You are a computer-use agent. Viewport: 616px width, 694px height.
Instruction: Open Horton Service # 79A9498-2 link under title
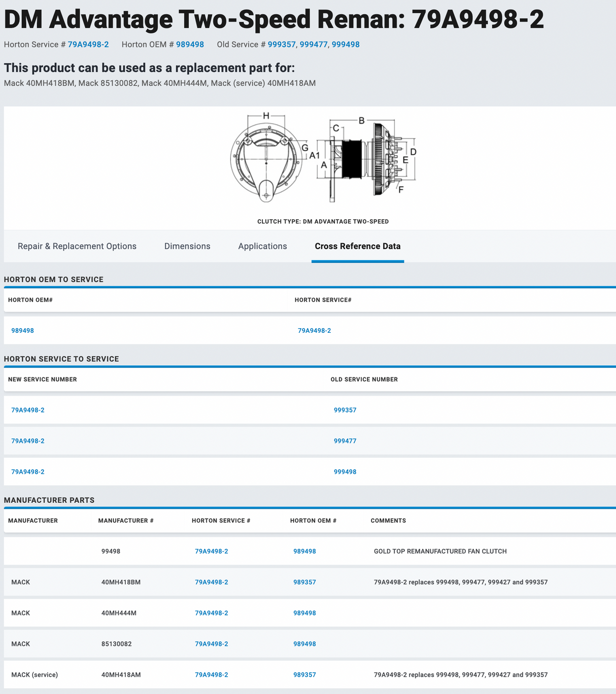click(x=88, y=45)
